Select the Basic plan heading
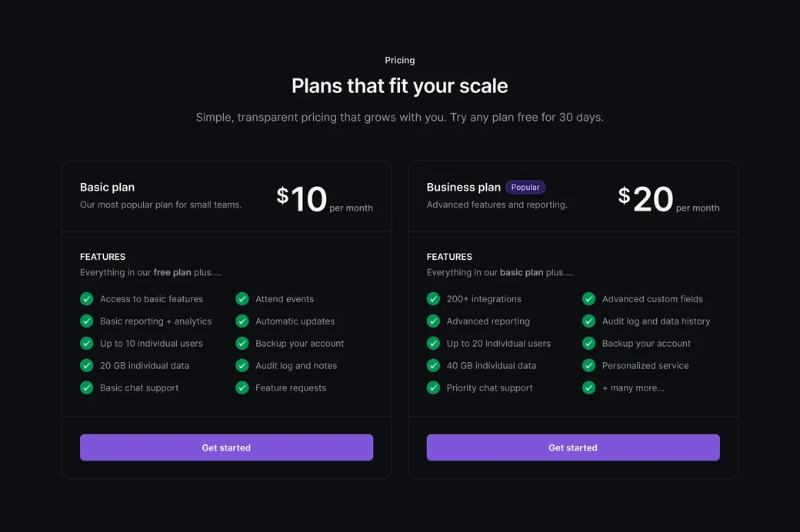This screenshot has height=532, width=800. pyautogui.click(x=108, y=187)
